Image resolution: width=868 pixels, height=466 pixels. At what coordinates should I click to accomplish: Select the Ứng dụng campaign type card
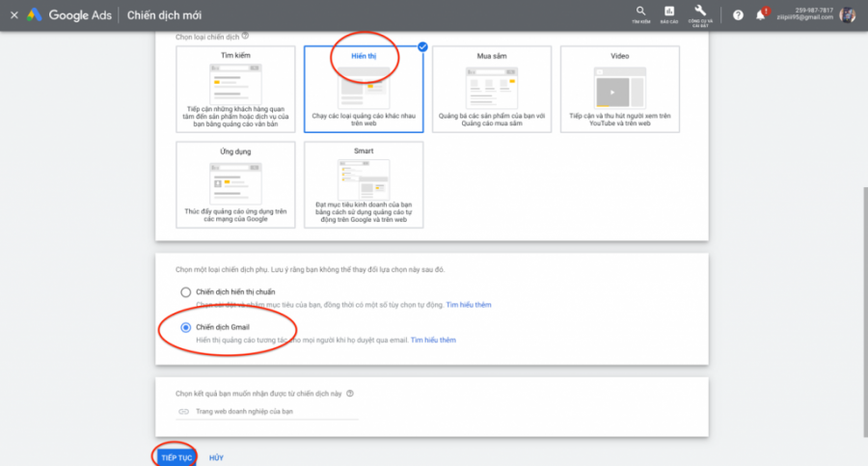(235, 184)
